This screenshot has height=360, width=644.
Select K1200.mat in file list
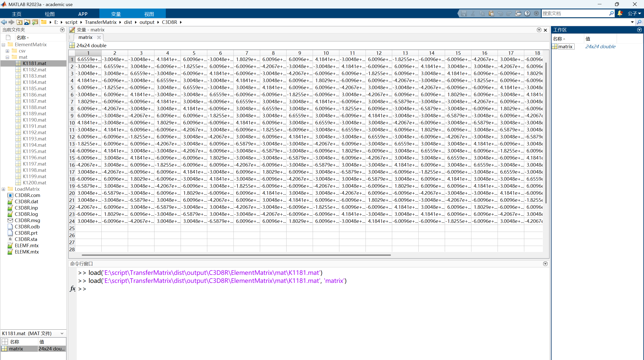[x=34, y=183]
